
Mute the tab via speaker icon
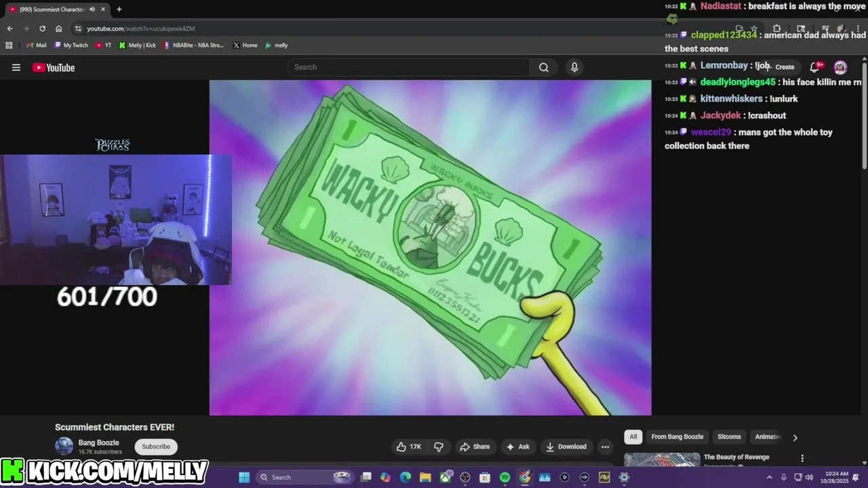92,9
